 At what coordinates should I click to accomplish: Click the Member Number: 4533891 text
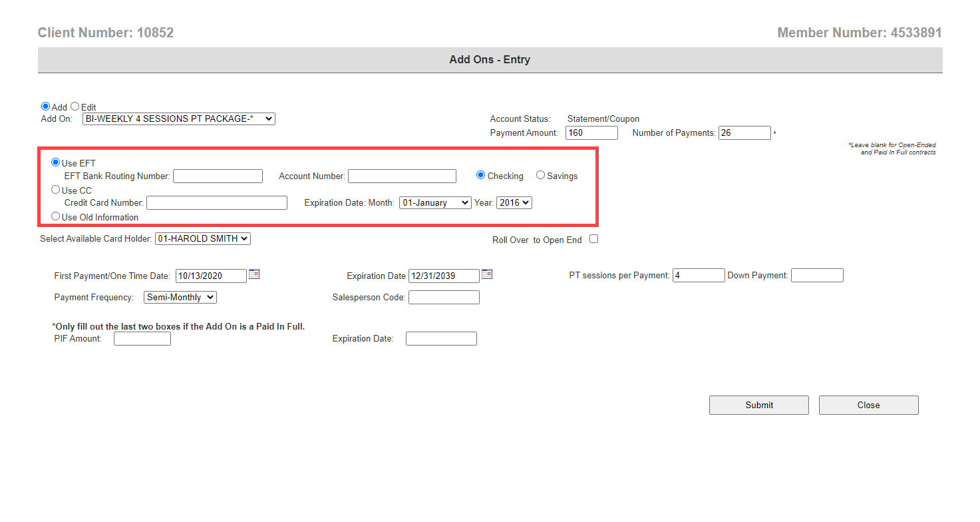[x=860, y=33]
